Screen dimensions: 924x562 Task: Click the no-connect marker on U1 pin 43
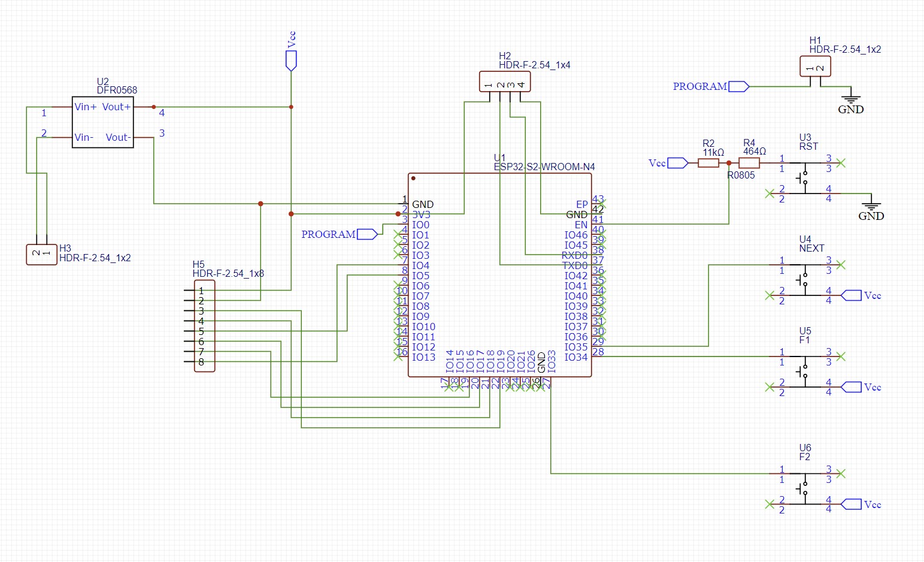[x=602, y=204]
